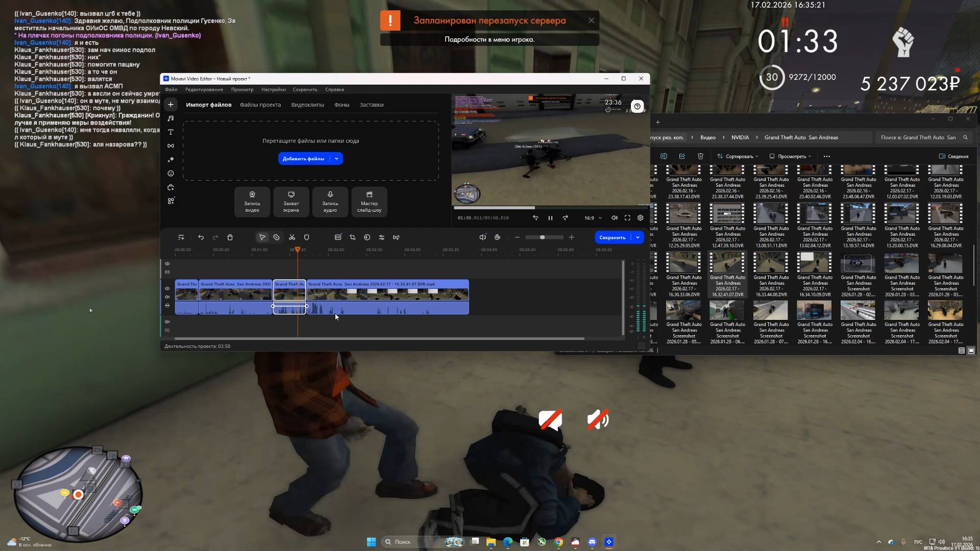This screenshot has width=980, height=551.
Task: Pause the preview playback
Action: click(550, 218)
